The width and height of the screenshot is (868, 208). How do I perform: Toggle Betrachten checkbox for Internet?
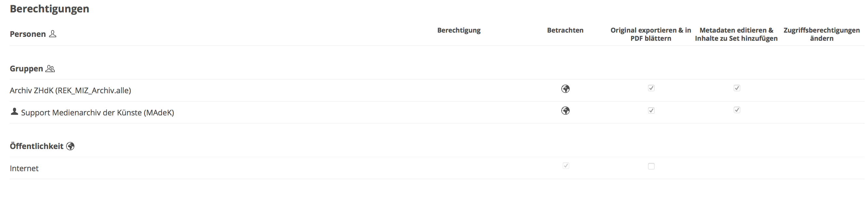pos(566,166)
